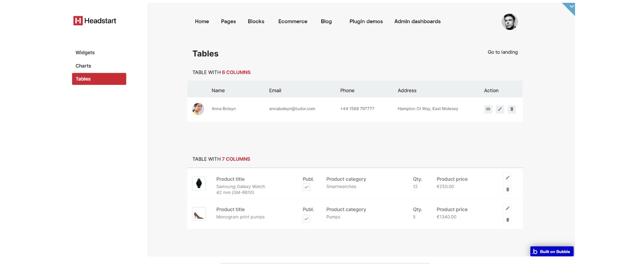Click the view eye icon for Anna Boleyn
This screenshot has height=264, width=644.
coord(488,109)
